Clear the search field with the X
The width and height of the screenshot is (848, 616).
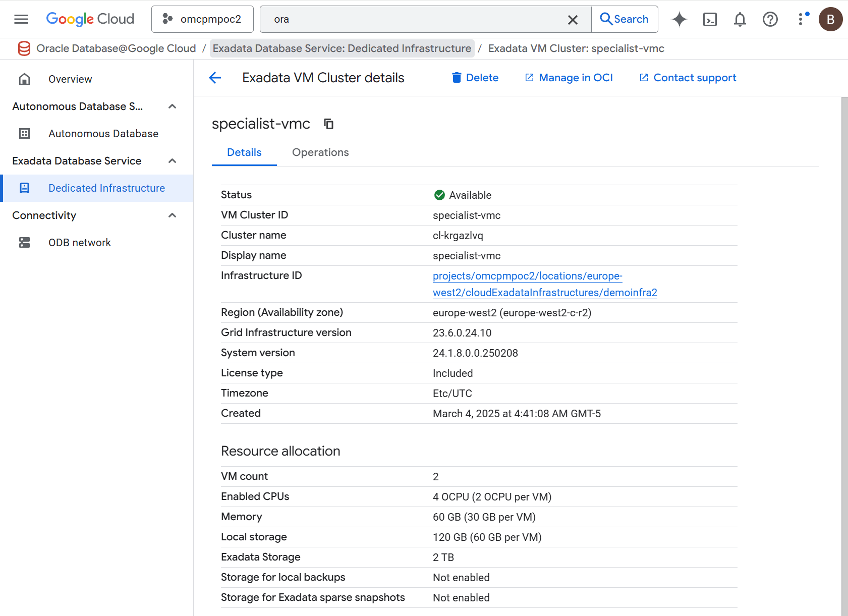[x=573, y=19]
